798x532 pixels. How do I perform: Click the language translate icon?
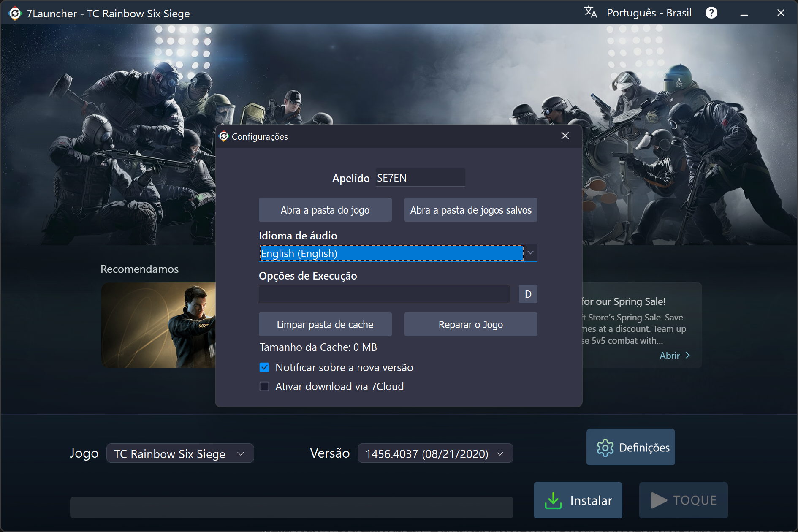[591, 12]
